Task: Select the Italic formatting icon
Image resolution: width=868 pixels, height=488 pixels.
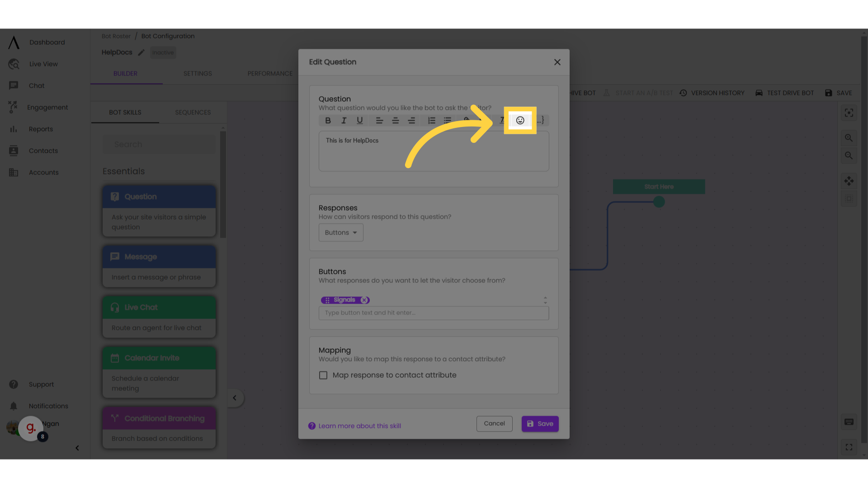Action: 344,120
